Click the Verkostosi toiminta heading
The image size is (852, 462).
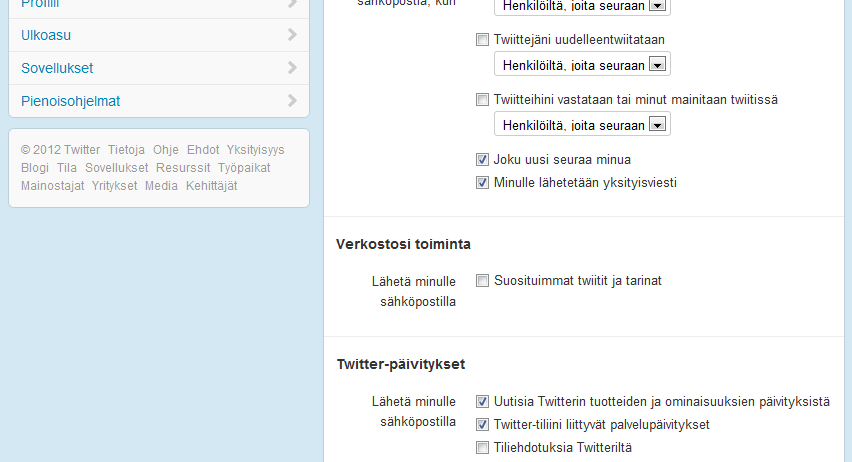click(403, 244)
